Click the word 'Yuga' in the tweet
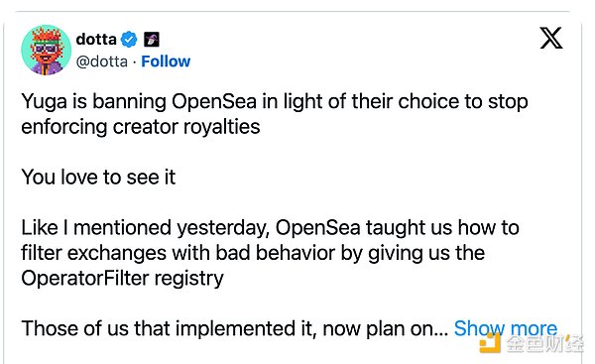The width and height of the screenshot is (595, 364). point(44,102)
